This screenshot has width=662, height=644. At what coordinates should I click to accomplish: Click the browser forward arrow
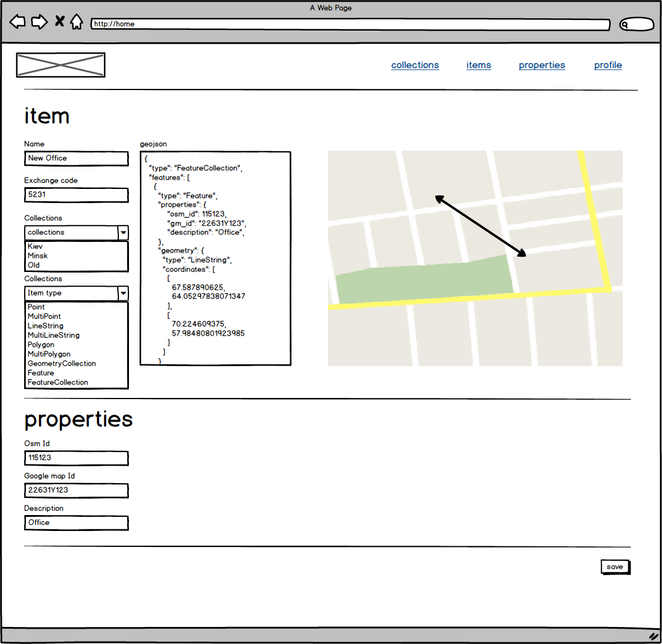(39, 22)
